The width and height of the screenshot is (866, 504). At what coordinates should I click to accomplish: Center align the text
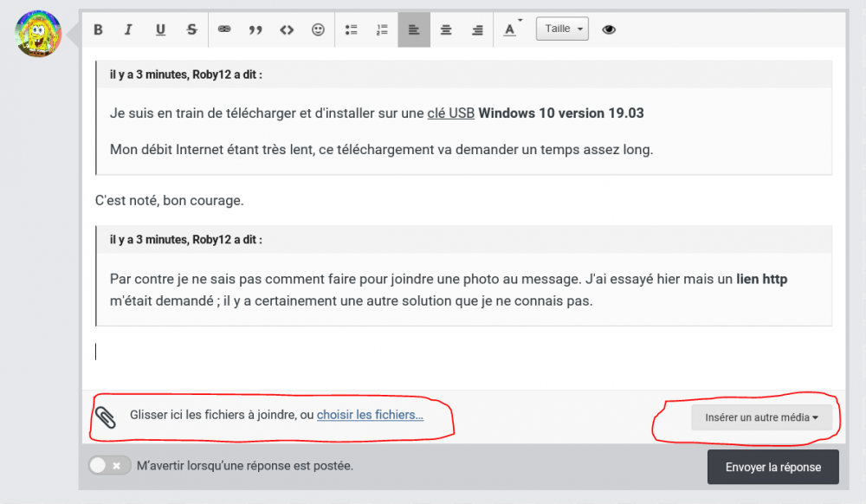[446, 29]
